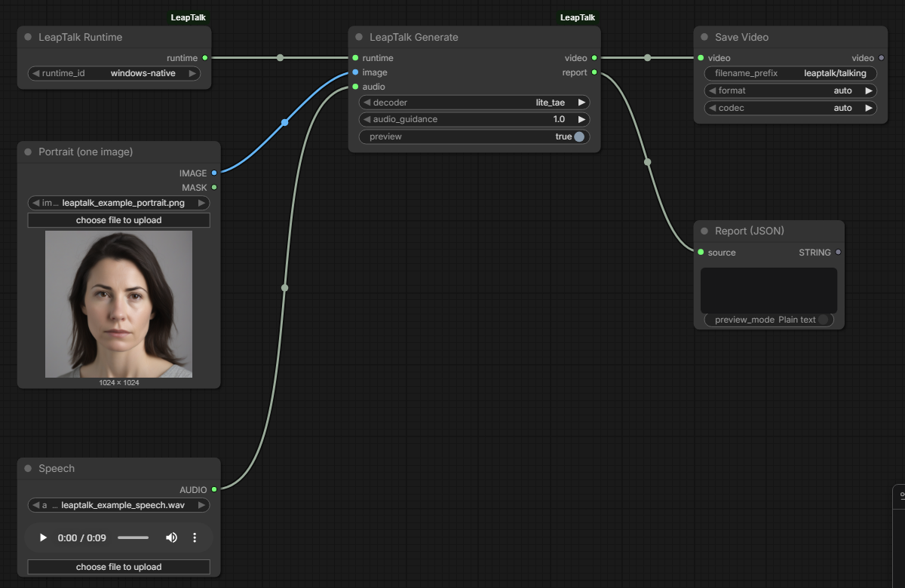Collapse the Speech node dot
The height and width of the screenshot is (588, 905).
[x=28, y=468]
